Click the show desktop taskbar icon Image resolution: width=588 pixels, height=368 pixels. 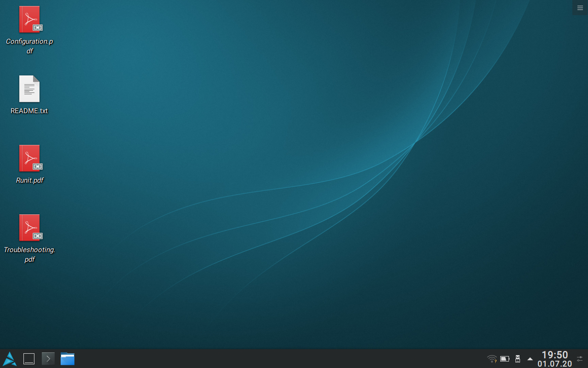pos(29,359)
